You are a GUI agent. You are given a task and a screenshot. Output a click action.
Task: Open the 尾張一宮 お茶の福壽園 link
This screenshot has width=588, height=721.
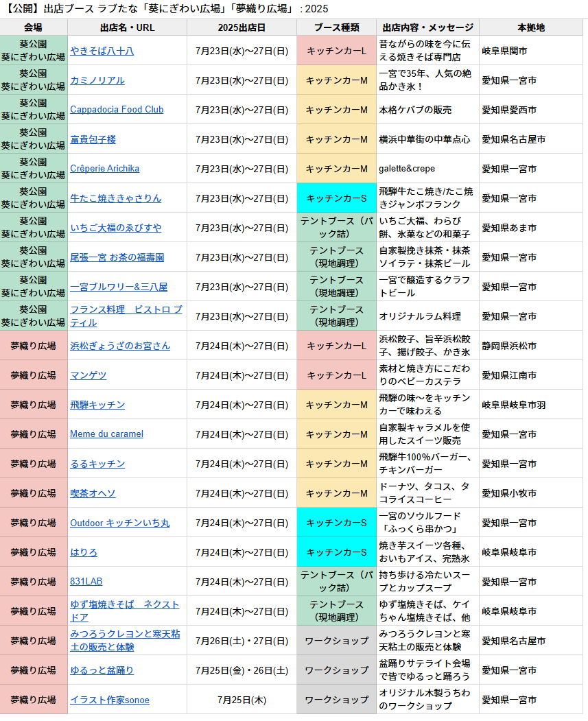[x=117, y=257]
